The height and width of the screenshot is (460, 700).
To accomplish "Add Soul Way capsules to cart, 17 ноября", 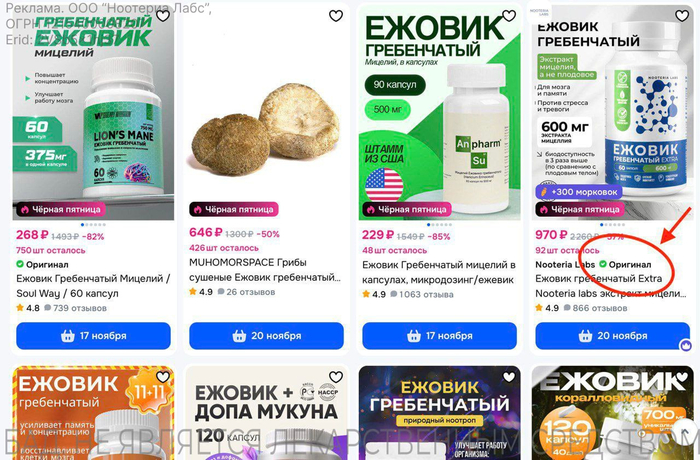I will (93, 336).
